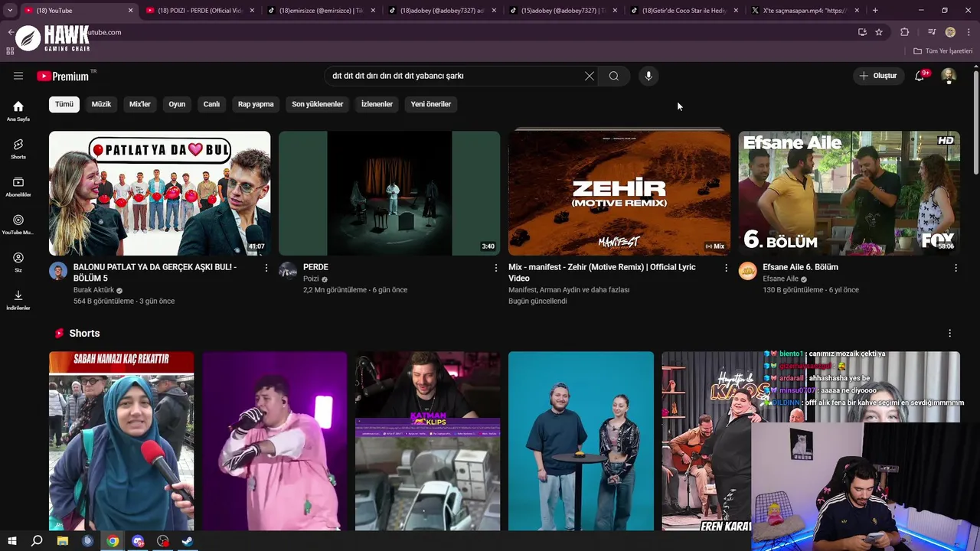Start voice search with microphone
This screenshot has height=551, width=980.
(x=648, y=76)
